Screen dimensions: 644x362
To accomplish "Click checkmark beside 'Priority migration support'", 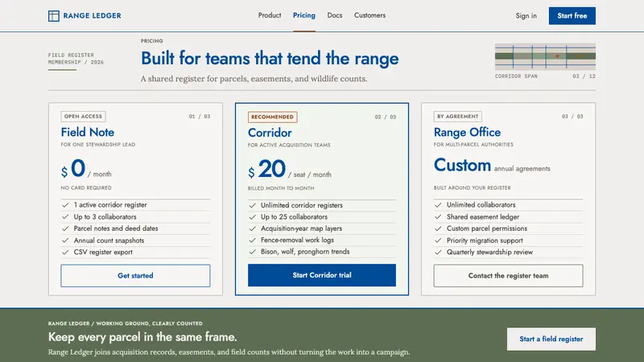I will tap(438, 241).
